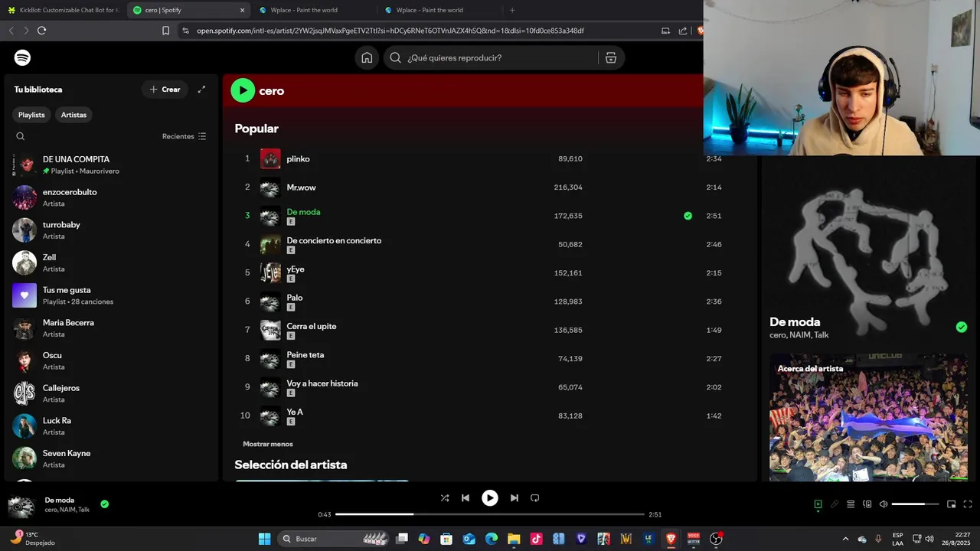Skip to previous track
The image size is (980, 551).
pos(465,498)
